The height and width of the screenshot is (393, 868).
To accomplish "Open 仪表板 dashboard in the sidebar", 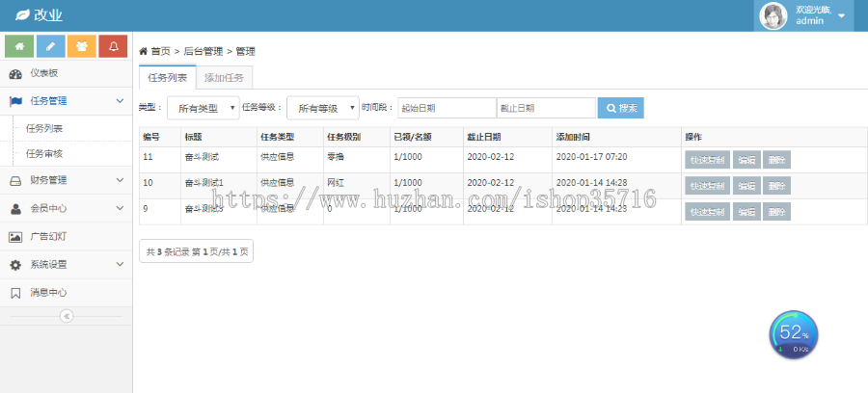I will [43, 73].
